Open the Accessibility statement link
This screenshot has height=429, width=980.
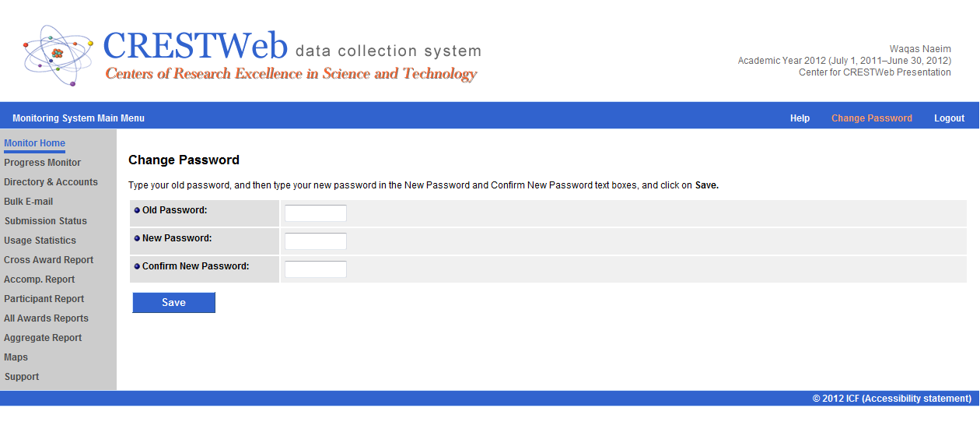click(915, 399)
